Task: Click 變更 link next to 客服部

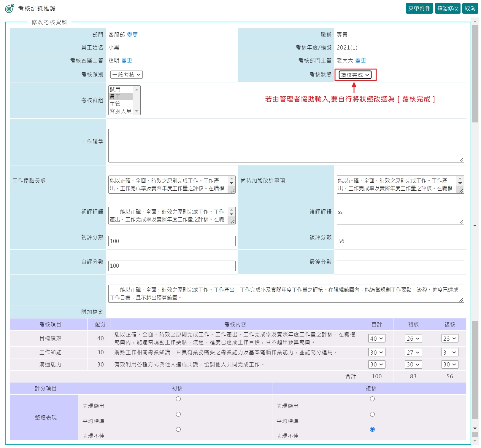Action: 132,35
